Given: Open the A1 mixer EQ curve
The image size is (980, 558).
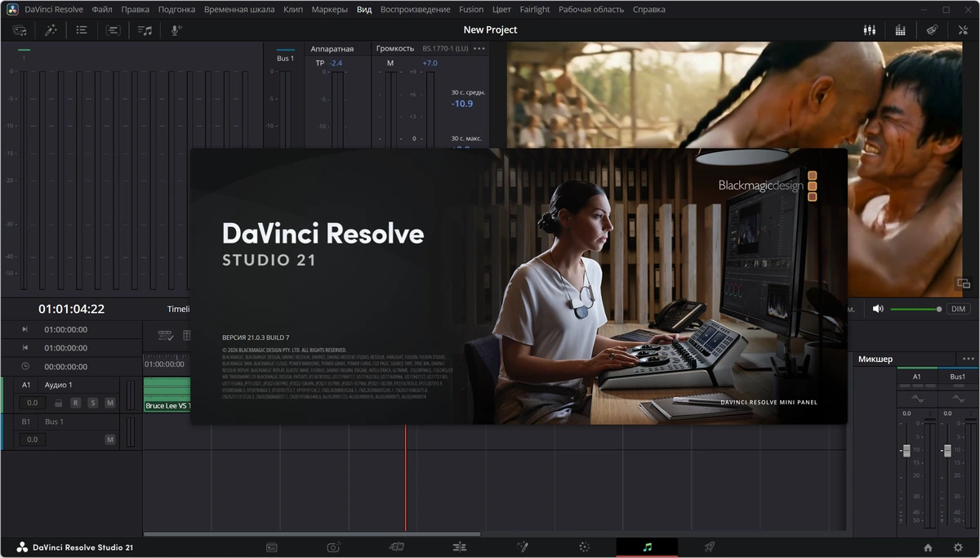Looking at the screenshot, I should pos(916,399).
